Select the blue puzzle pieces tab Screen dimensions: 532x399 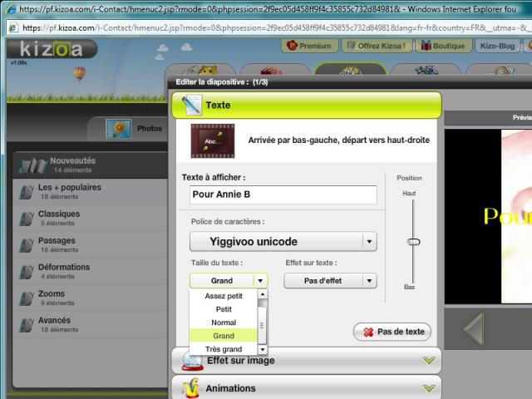pos(426,69)
